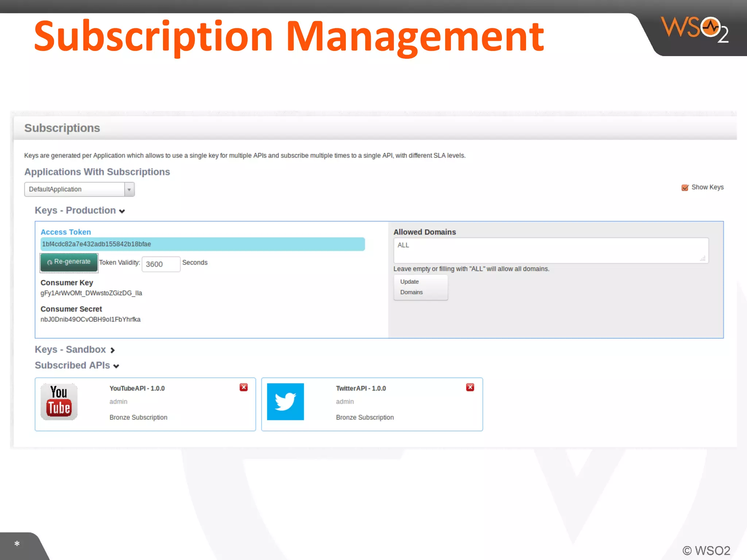Remove YouTubeAPI subscription with red X

pyautogui.click(x=244, y=387)
